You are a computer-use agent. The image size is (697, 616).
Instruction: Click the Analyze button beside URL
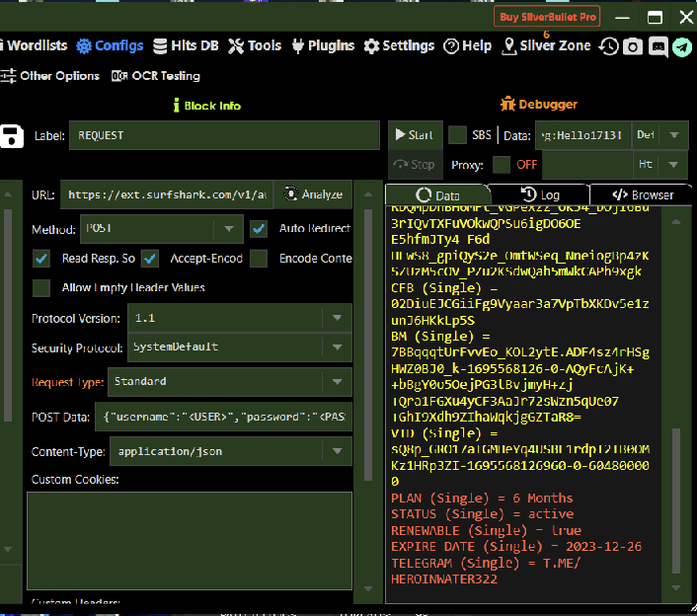pyautogui.click(x=313, y=194)
